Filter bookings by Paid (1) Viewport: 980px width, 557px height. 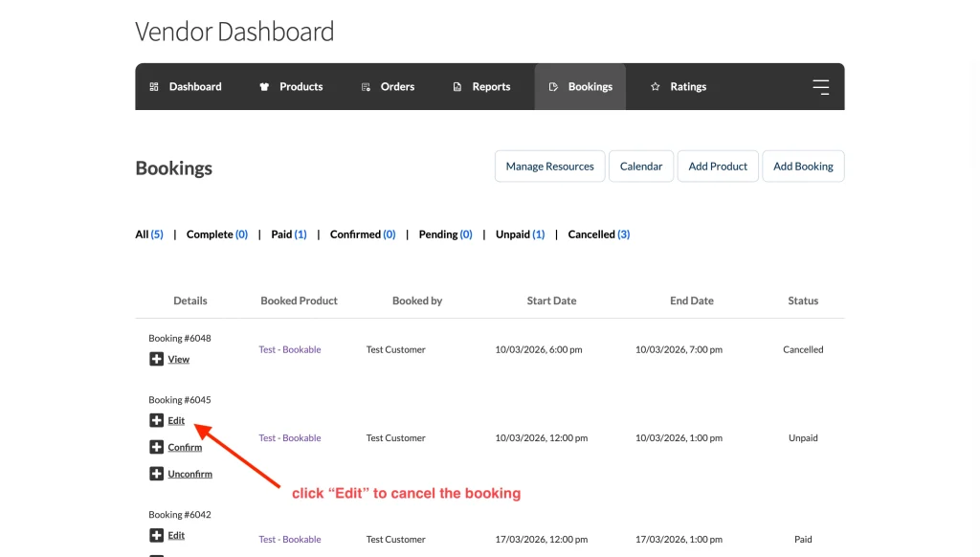pyautogui.click(x=289, y=234)
